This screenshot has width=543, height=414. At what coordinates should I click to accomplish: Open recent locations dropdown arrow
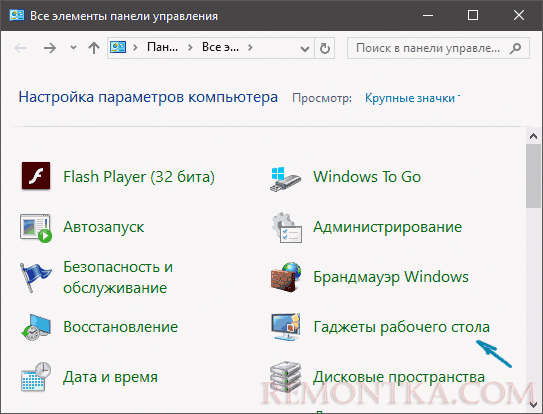[73, 47]
